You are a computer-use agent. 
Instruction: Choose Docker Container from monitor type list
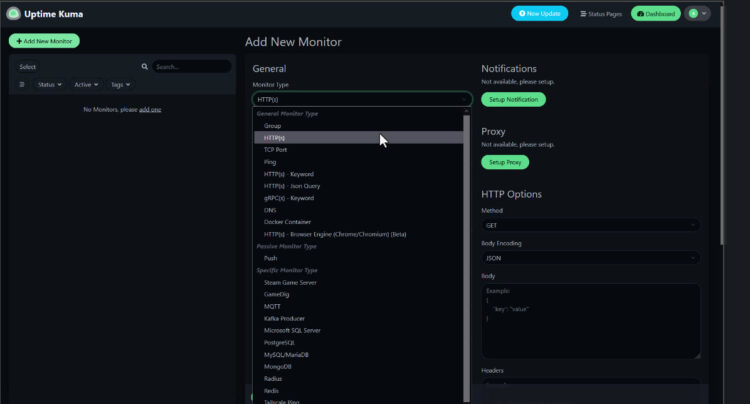click(x=287, y=222)
